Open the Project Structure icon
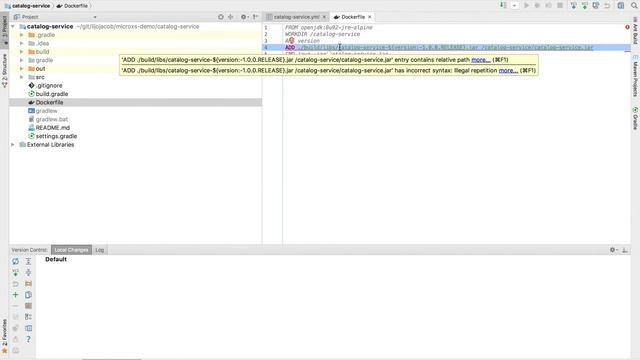The image size is (640, 360). coord(620,5)
